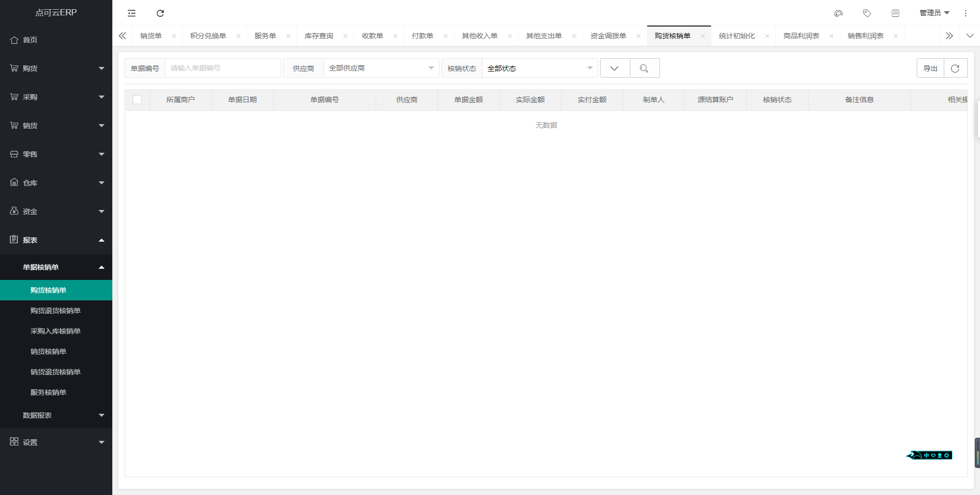Click the 供应商 column header
The height and width of the screenshot is (495, 980).
click(407, 100)
